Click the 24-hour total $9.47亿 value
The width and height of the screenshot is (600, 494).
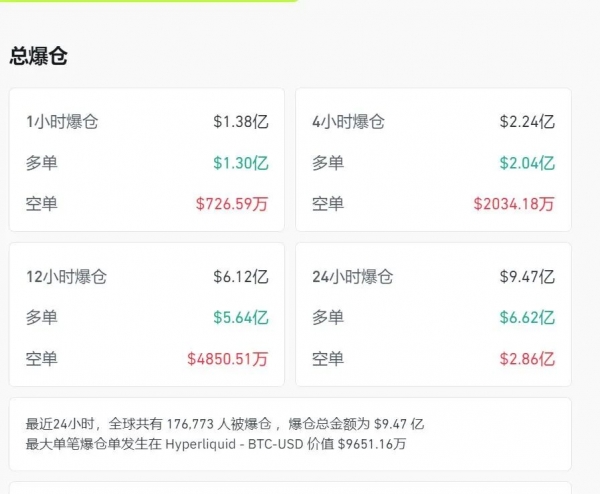[527, 277]
